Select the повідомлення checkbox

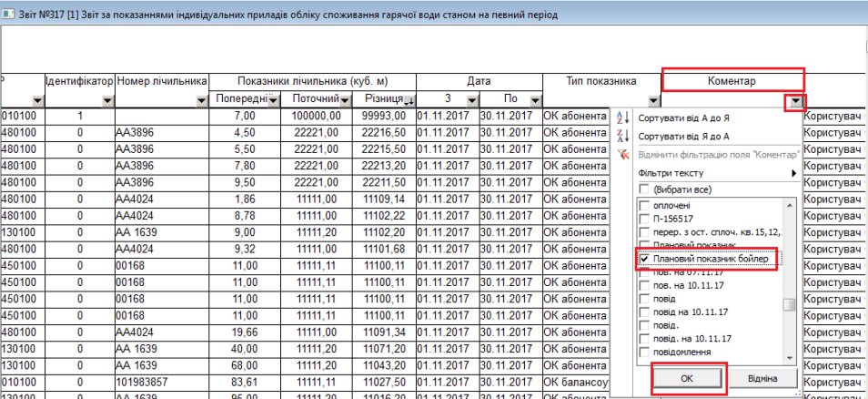[645, 352]
